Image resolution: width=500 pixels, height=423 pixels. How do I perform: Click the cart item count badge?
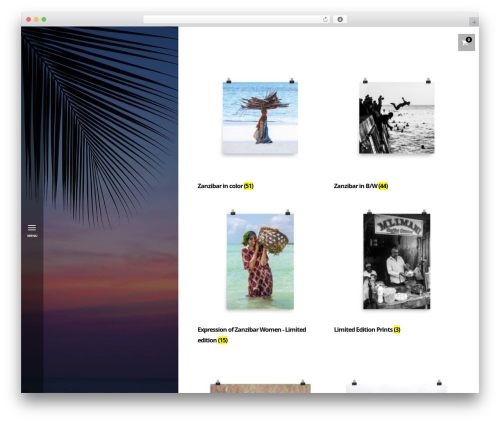[x=469, y=39]
